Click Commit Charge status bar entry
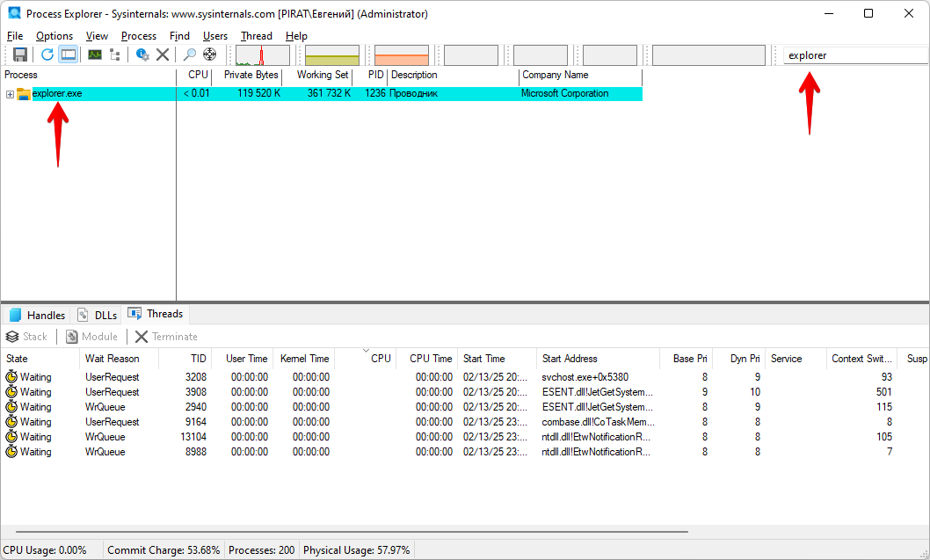The width and height of the screenshot is (930, 560). tap(163, 550)
